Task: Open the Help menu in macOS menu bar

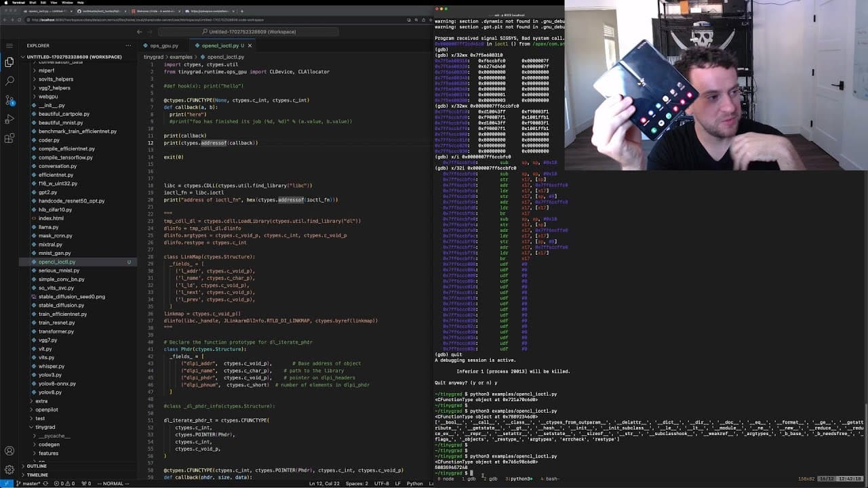Action: pyautogui.click(x=80, y=3)
